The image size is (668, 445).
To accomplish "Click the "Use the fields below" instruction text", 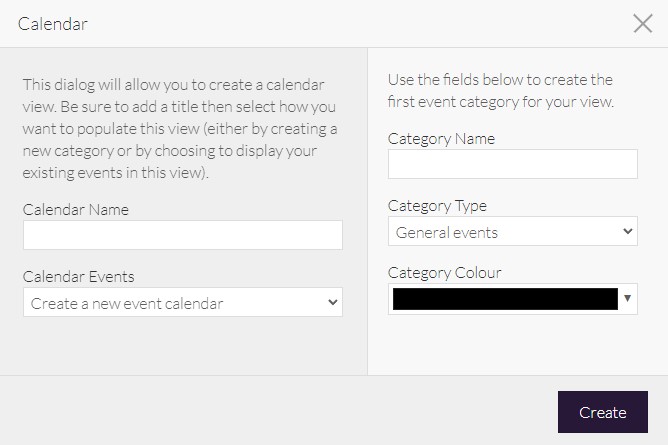I will (500, 91).
